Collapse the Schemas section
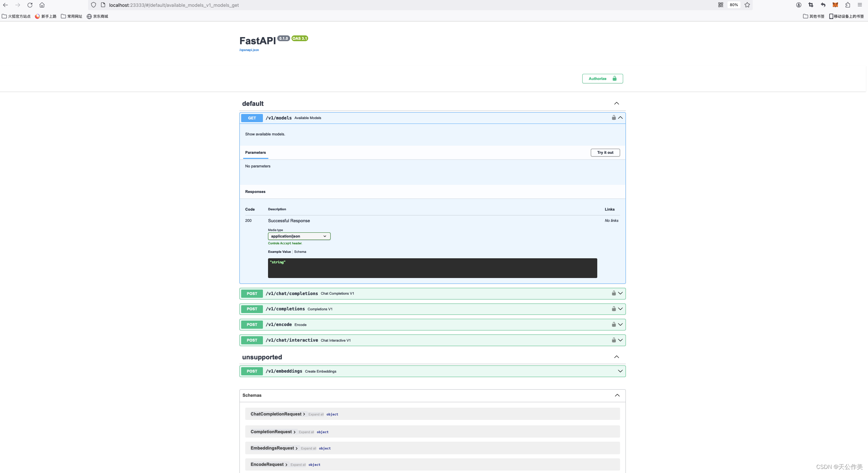 coord(617,395)
